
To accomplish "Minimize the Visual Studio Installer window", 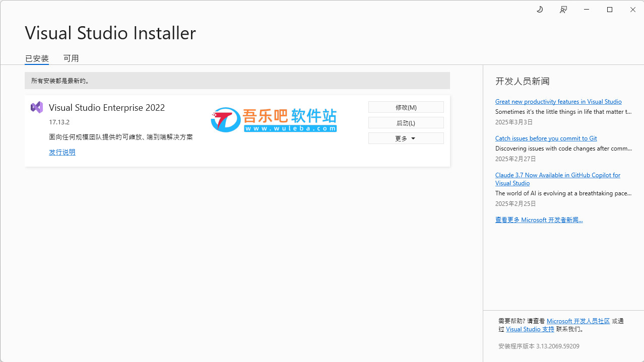I will coord(587,10).
